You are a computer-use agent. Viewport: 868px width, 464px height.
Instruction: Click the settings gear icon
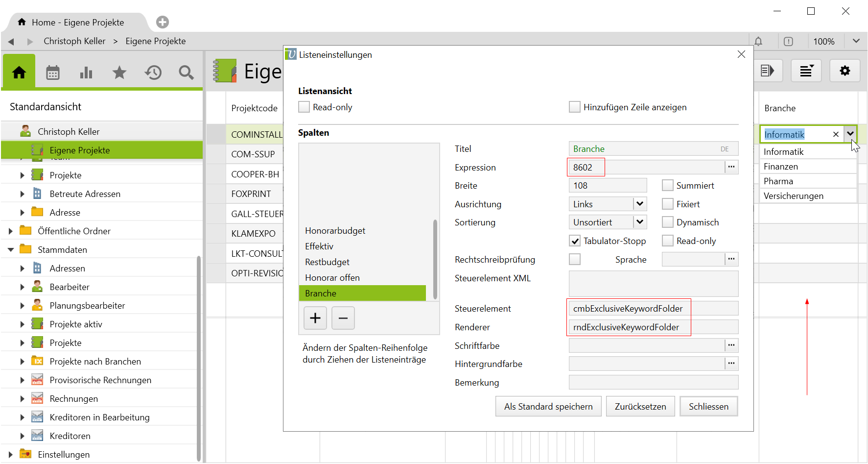845,71
